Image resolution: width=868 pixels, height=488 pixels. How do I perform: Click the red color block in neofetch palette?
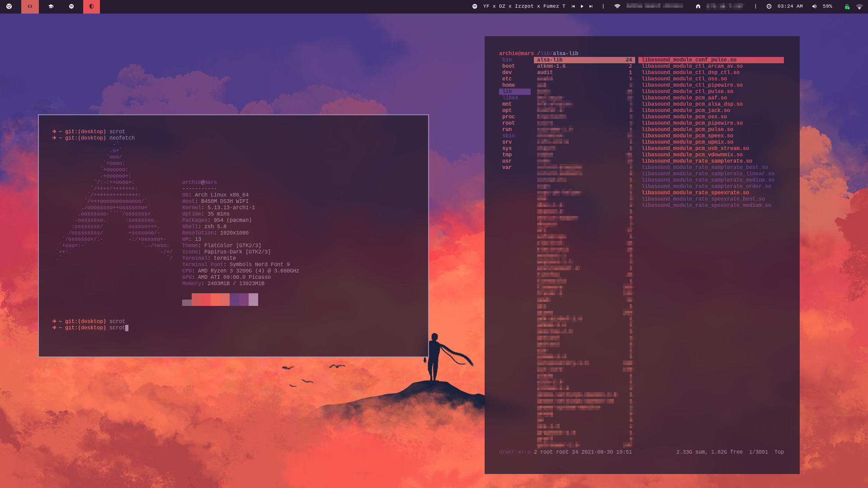(x=206, y=300)
